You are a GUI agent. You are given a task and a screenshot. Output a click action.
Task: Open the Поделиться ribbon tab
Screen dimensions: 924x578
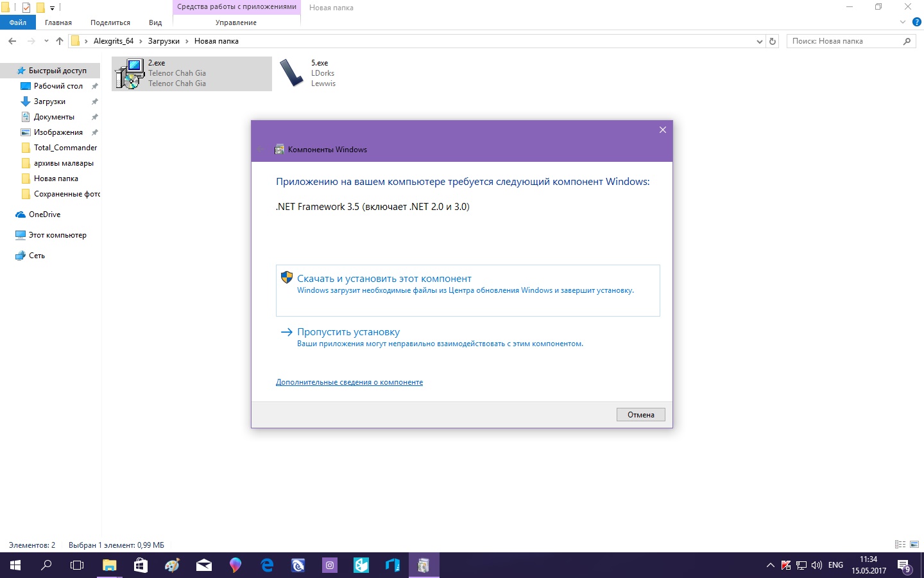pos(110,22)
